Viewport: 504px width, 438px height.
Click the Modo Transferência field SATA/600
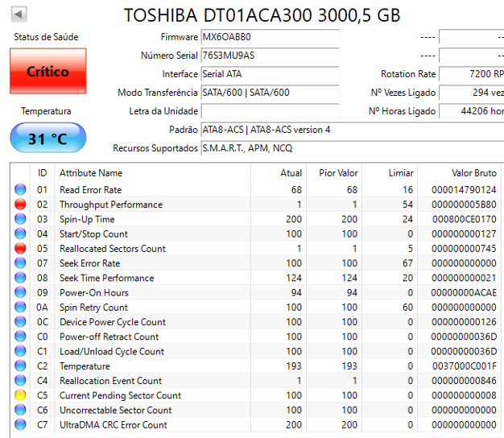coord(270,93)
